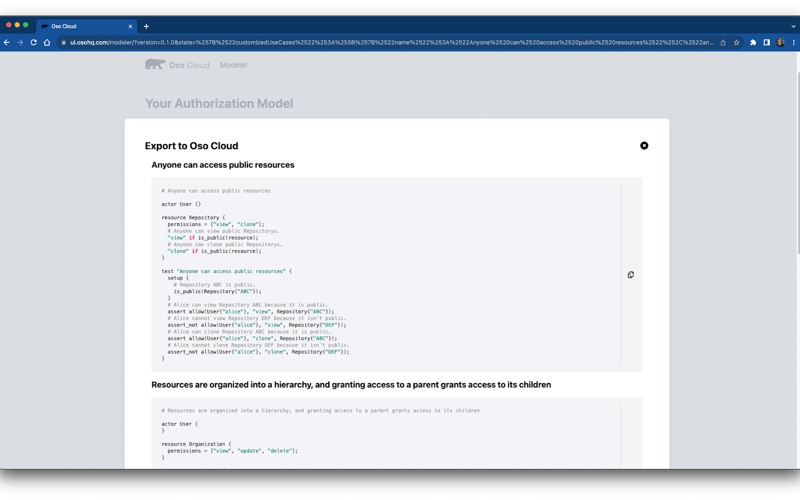The height and width of the screenshot is (500, 800).
Task: Open the browser three-dot menu
Action: pos(793,42)
